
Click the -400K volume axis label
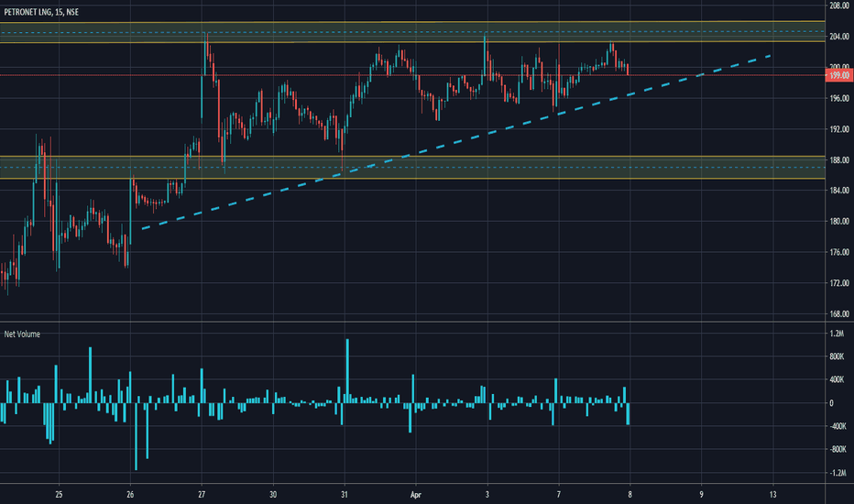click(838, 426)
